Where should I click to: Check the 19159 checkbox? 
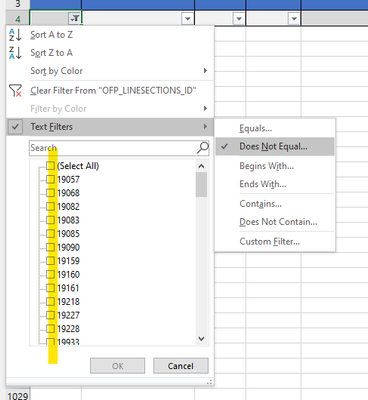[50, 261]
